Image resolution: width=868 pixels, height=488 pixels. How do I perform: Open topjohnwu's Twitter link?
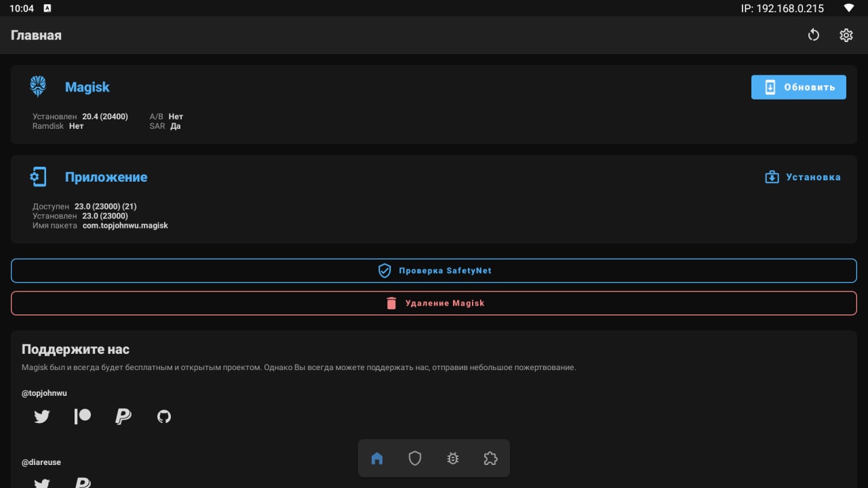coord(42,416)
